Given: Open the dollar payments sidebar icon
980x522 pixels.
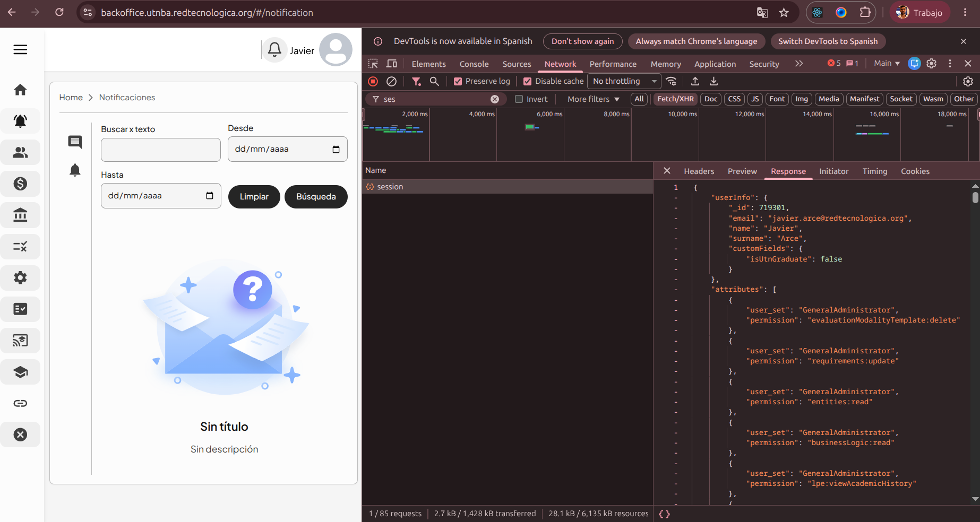Looking at the screenshot, I should [20, 184].
